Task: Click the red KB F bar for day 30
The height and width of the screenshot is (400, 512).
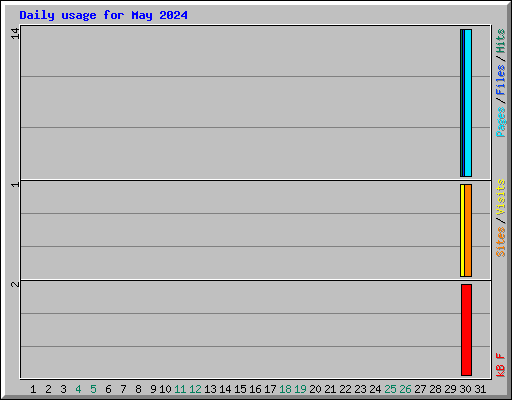Action: click(466, 330)
